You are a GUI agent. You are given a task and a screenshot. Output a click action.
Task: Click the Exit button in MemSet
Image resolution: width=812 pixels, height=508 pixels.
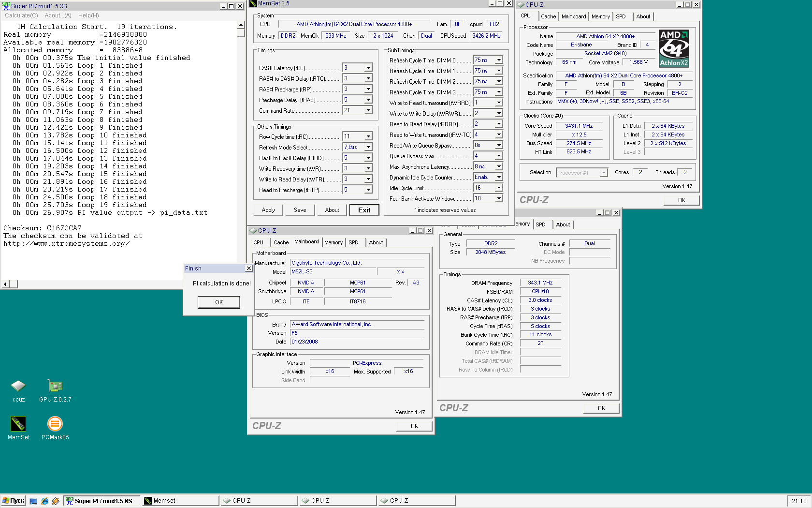[364, 210]
